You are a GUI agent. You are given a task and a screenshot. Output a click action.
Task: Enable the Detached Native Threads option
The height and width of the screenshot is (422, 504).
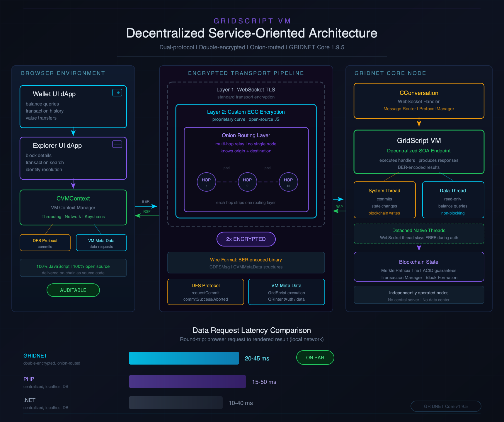point(419,234)
